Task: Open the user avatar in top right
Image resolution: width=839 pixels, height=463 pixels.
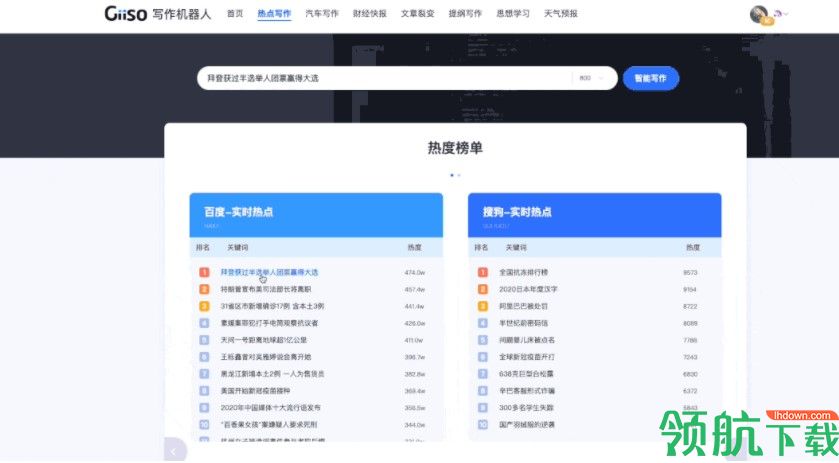Action: 758,14
